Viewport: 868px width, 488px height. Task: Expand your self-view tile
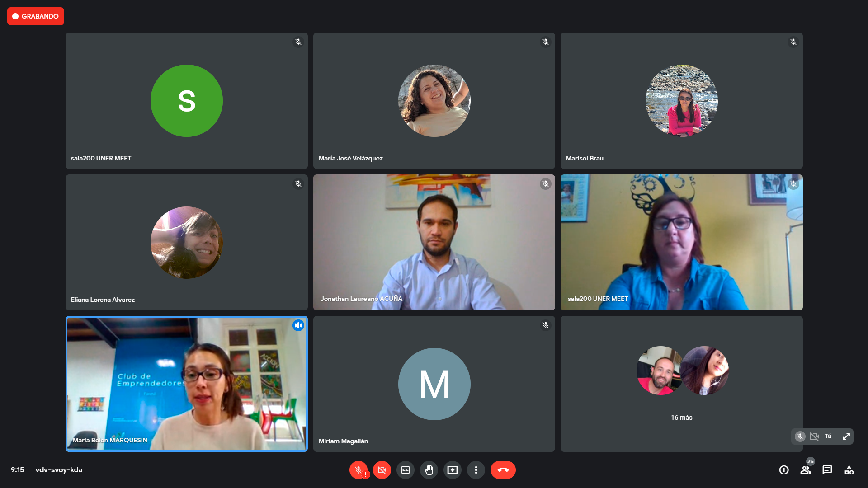tap(846, 436)
